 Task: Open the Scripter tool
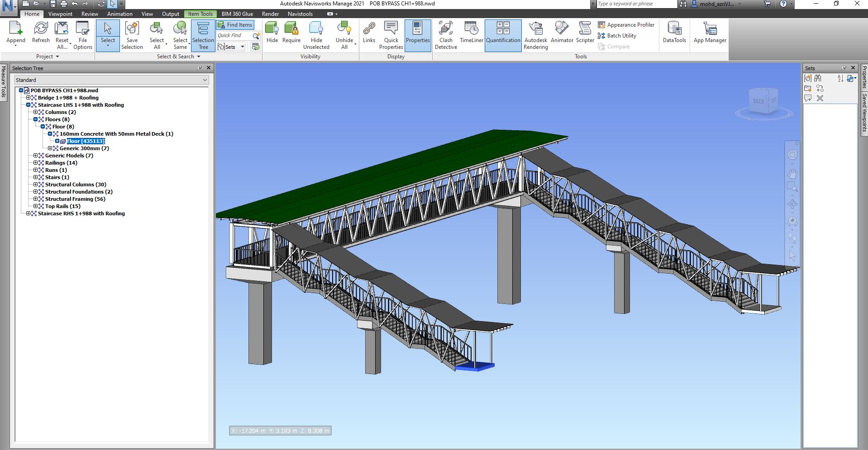(585, 35)
